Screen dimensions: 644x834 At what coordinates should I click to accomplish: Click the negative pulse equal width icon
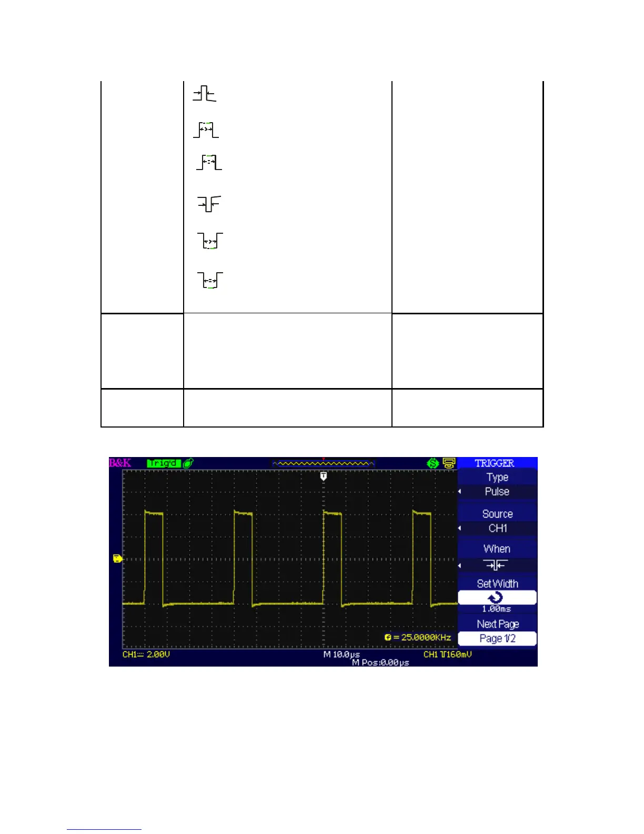click(210, 280)
